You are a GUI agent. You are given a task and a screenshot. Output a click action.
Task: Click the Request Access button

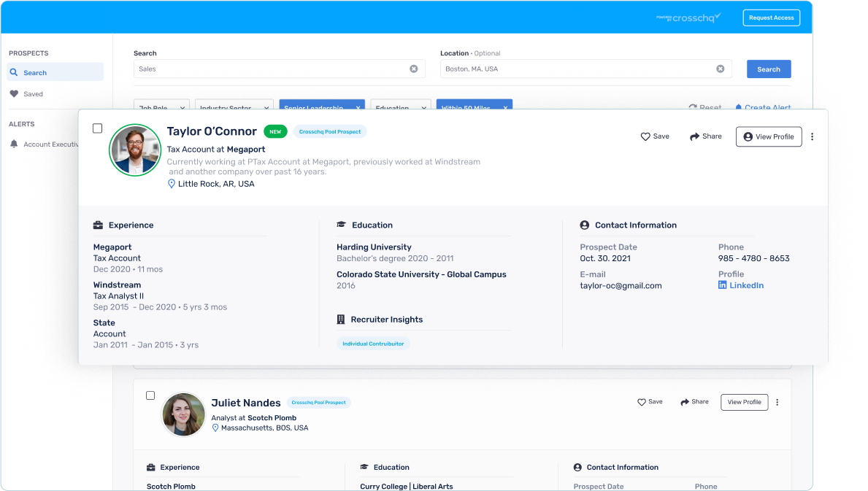coord(771,18)
